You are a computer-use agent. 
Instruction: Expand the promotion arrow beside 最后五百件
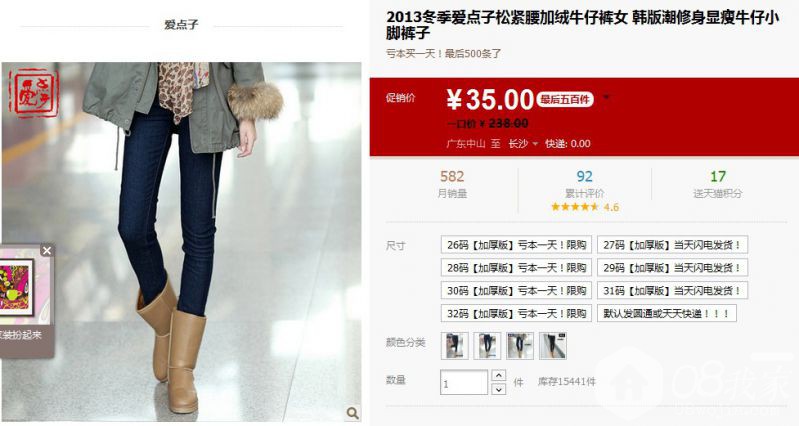(x=606, y=97)
